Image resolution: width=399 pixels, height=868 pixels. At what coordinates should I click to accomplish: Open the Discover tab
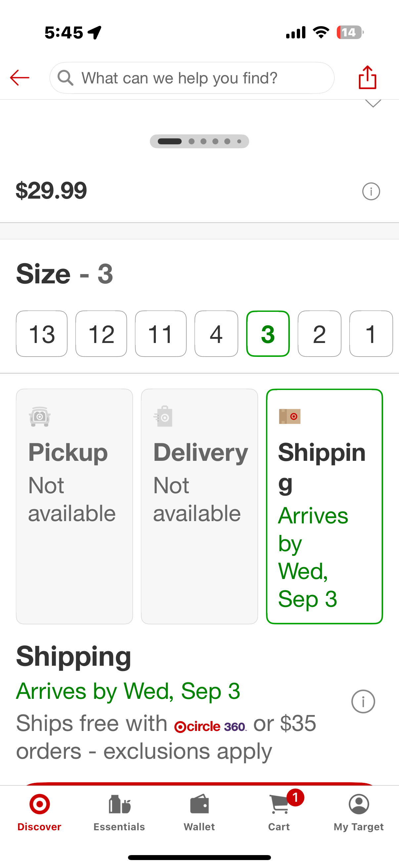point(39,812)
